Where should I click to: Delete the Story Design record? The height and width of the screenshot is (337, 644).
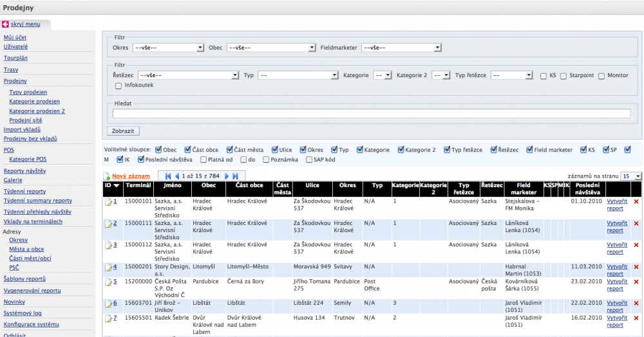636,268
